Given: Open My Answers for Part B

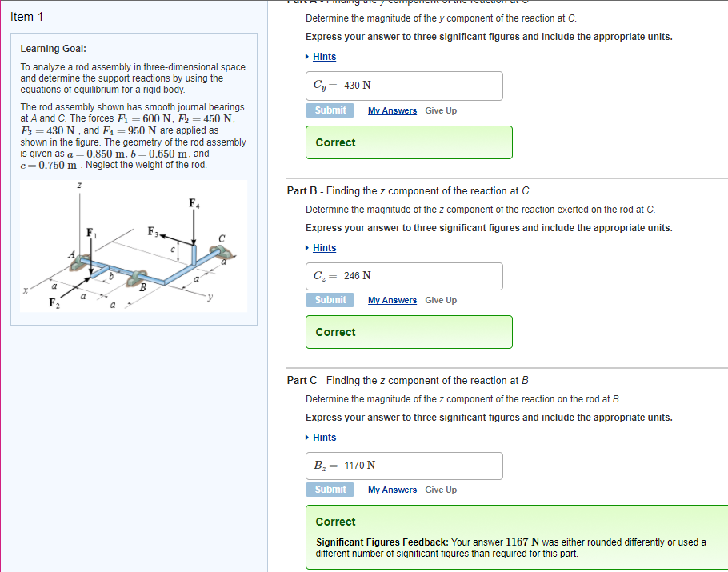Looking at the screenshot, I should click(x=392, y=299).
